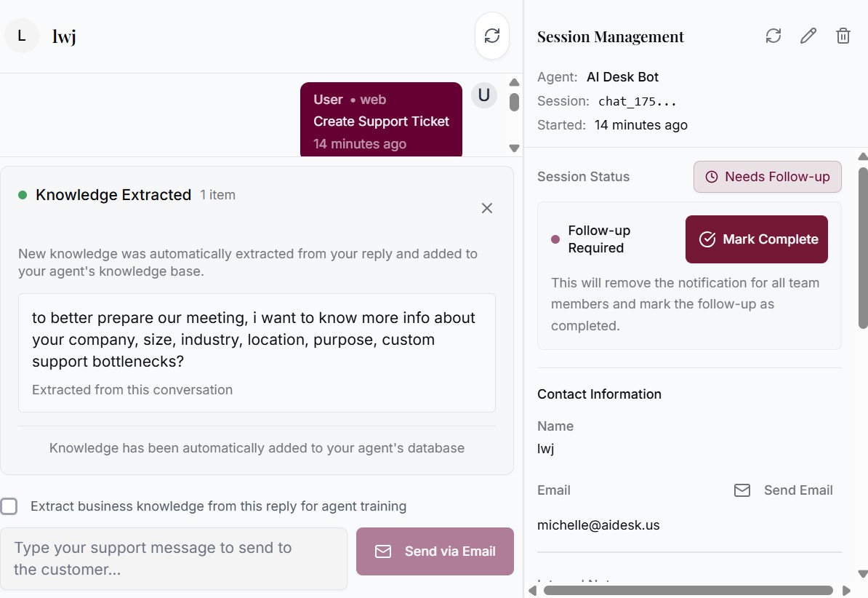Click the scroll-up arrow on chat scrollbar

(514, 81)
